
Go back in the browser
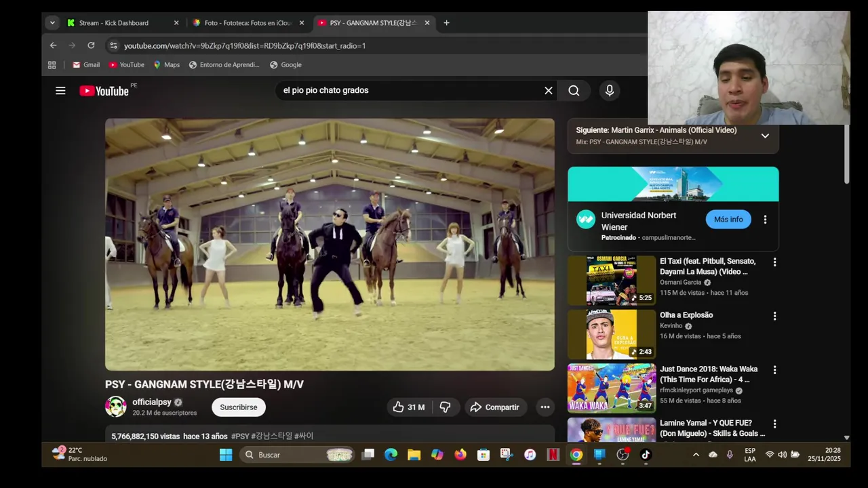tap(53, 45)
